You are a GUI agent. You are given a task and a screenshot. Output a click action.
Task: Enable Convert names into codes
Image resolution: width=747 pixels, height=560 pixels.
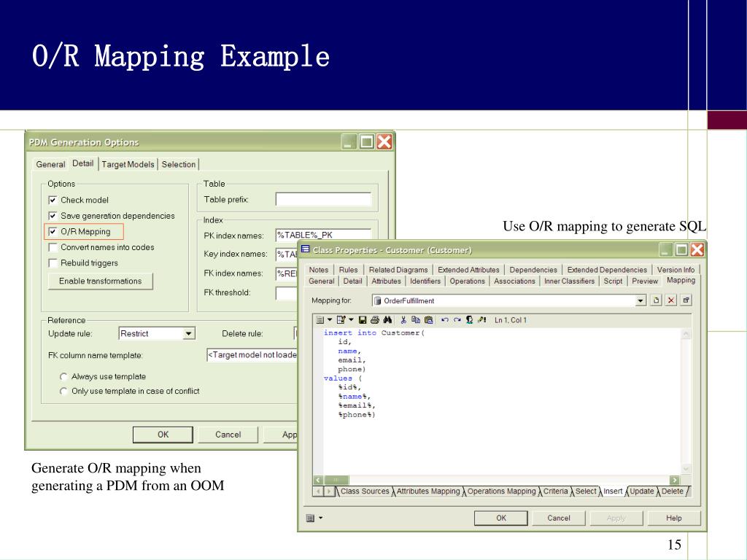(x=53, y=247)
